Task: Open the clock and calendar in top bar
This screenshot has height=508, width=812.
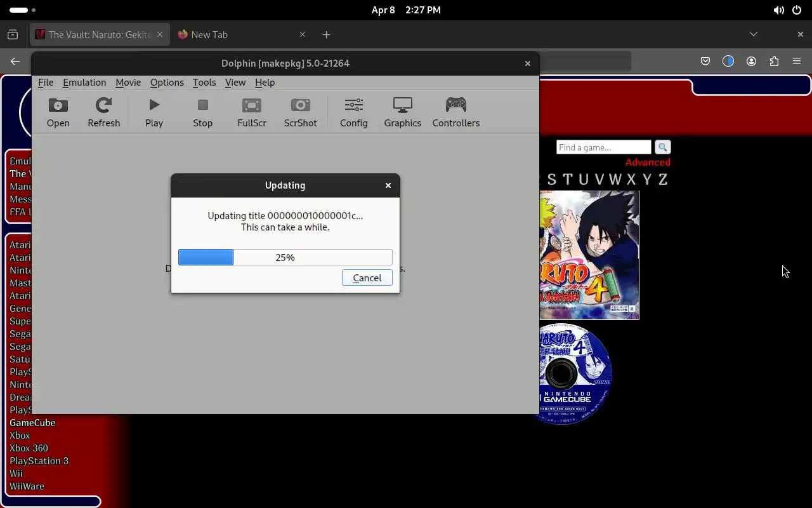Action: [x=406, y=10]
